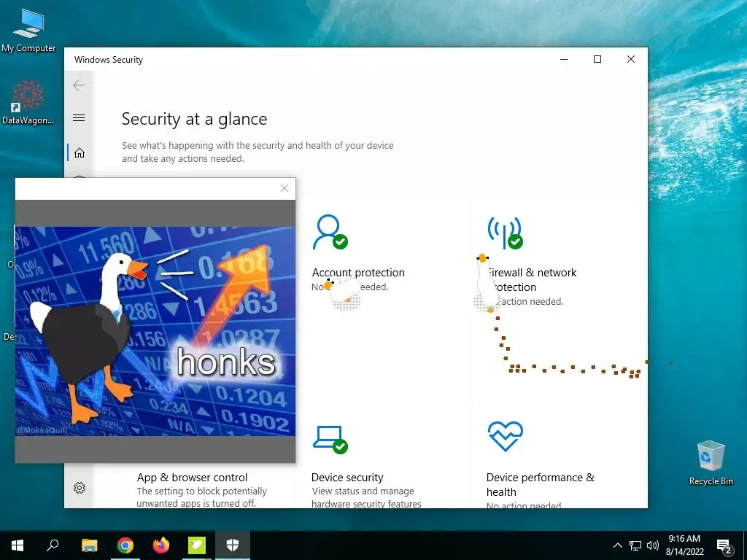Open network status tray icon
The height and width of the screenshot is (560, 747).
pyautogui.click(x=635, y=545)
